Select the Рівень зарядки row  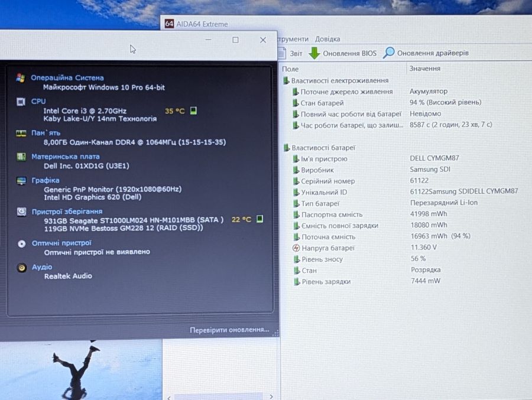(x=367, y=281)
